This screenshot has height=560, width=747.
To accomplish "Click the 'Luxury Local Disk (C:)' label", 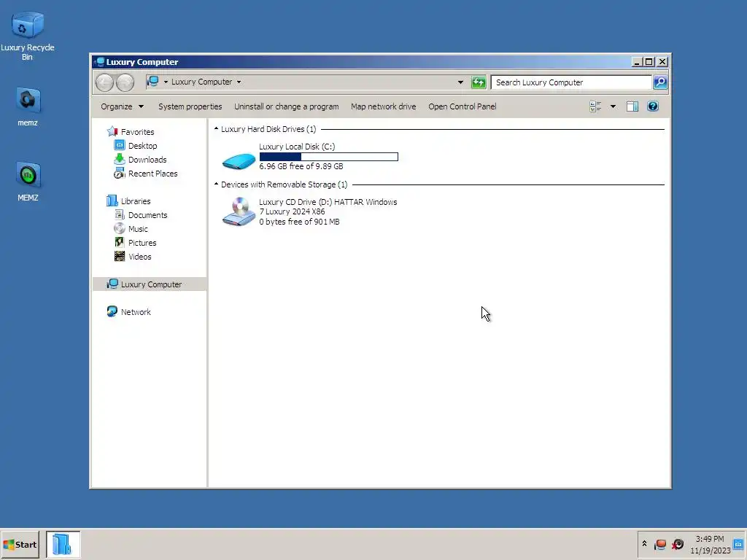I will click(x=297, y=147).
